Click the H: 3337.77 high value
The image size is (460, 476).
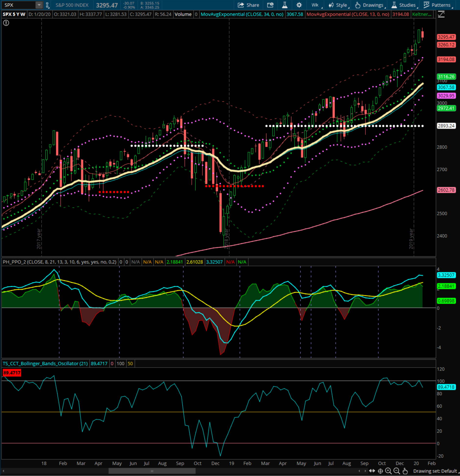pyautogui.click(x=91, y=14)
